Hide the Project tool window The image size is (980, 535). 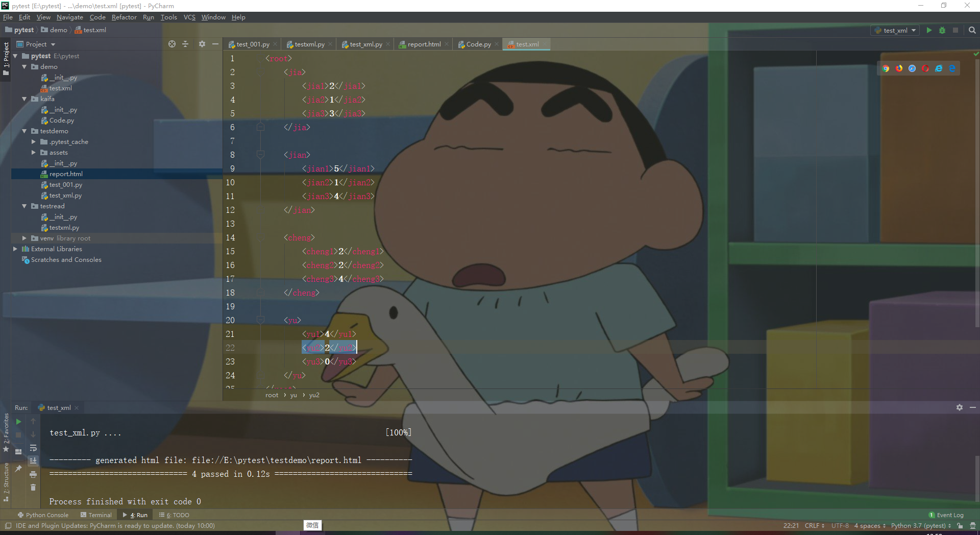[215, 44]
